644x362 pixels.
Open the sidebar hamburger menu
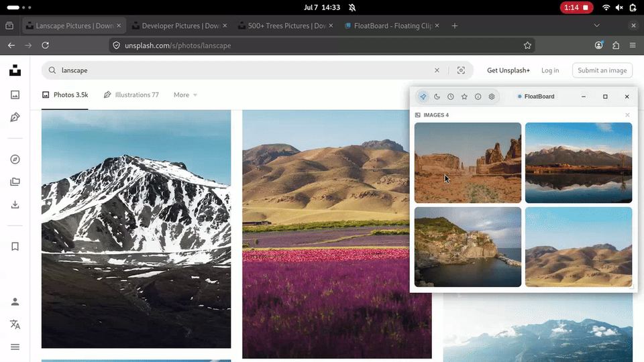point(15,347)
